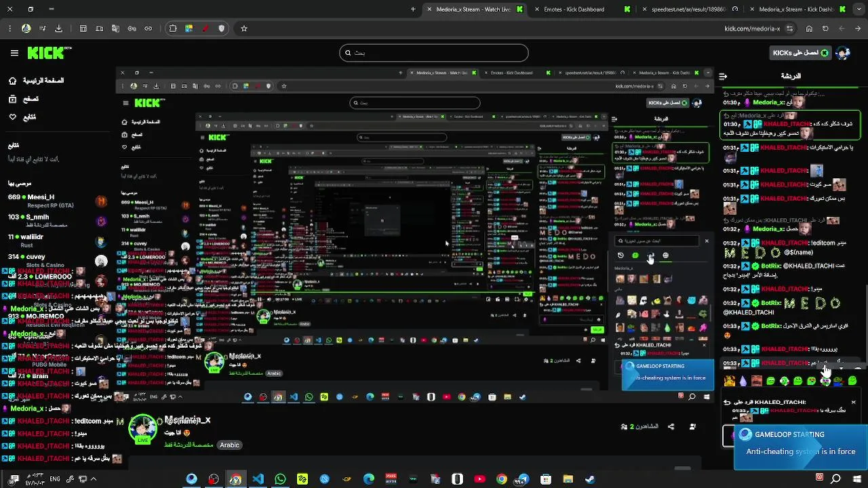The width and height of the screenshot is (868, 488).
Task: Open Google Chrome from the taskbar
Action: (502, 479)
